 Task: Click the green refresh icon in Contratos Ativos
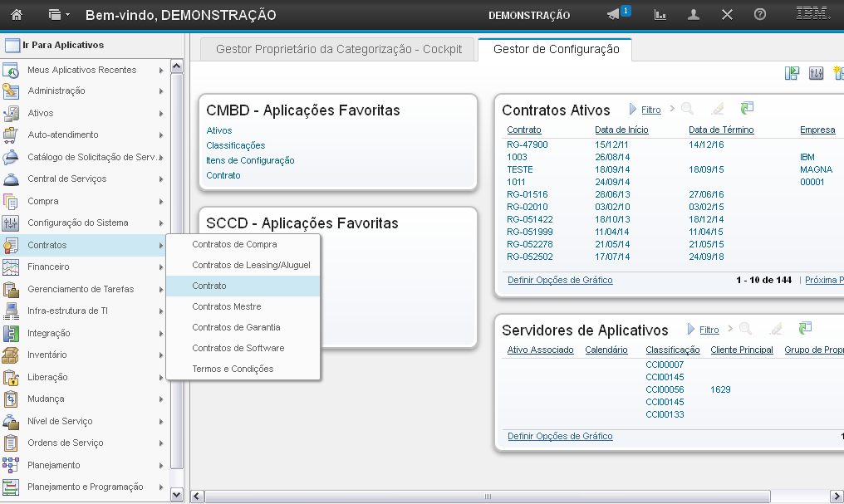(x=748, y=109)
